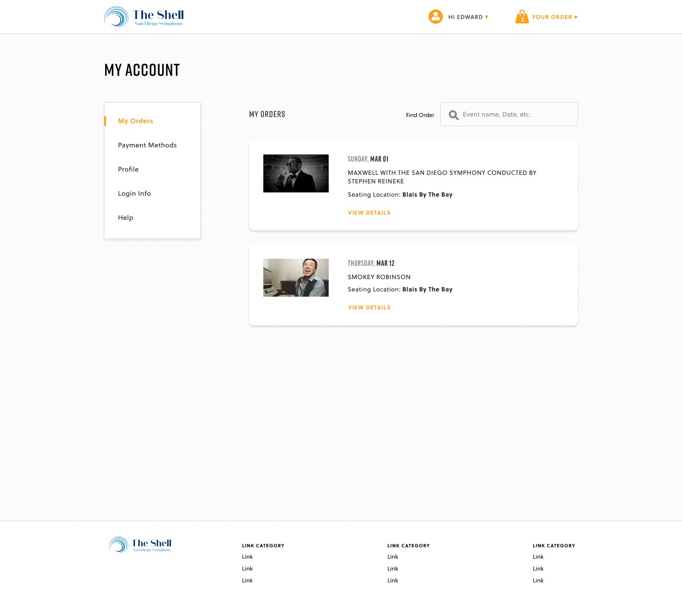
Task: Click the user avatar icon
Action: click(x=435, y=17)
